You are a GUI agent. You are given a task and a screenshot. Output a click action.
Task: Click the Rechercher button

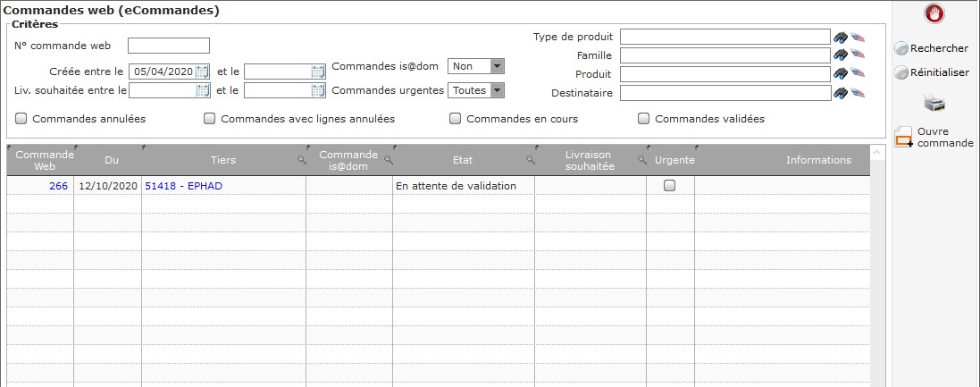tap(931, 48)
